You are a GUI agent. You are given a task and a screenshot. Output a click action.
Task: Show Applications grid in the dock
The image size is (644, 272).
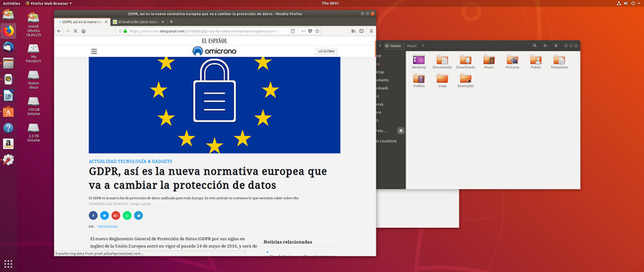[x=8, y=264]
